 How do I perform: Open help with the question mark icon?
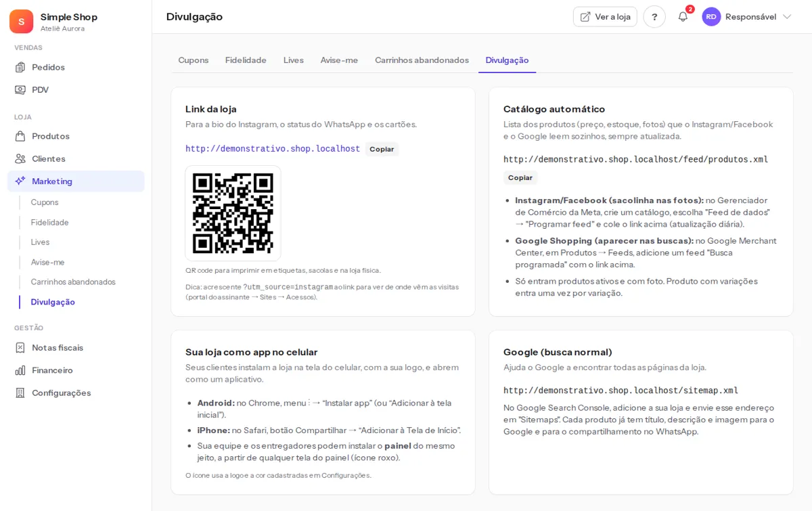click(x=654, y=17)
